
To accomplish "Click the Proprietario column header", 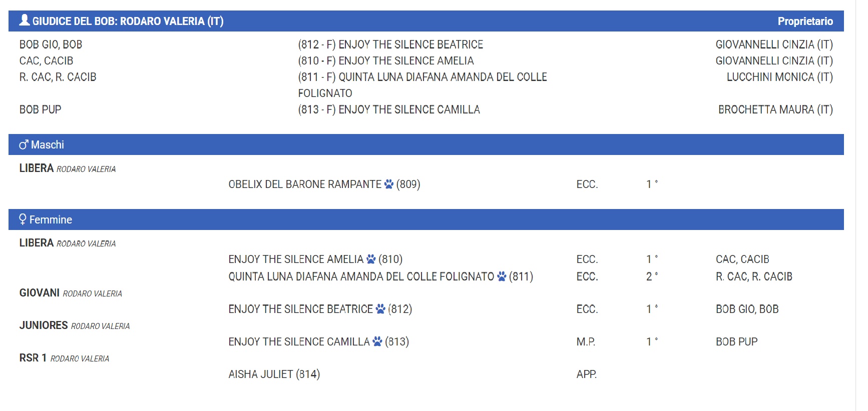I will (x=805, y=21).
